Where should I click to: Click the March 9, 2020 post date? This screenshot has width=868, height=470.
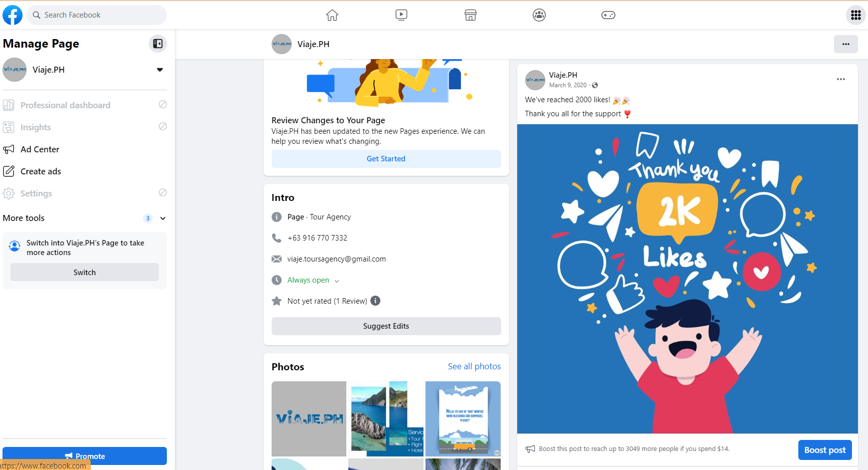568,85
